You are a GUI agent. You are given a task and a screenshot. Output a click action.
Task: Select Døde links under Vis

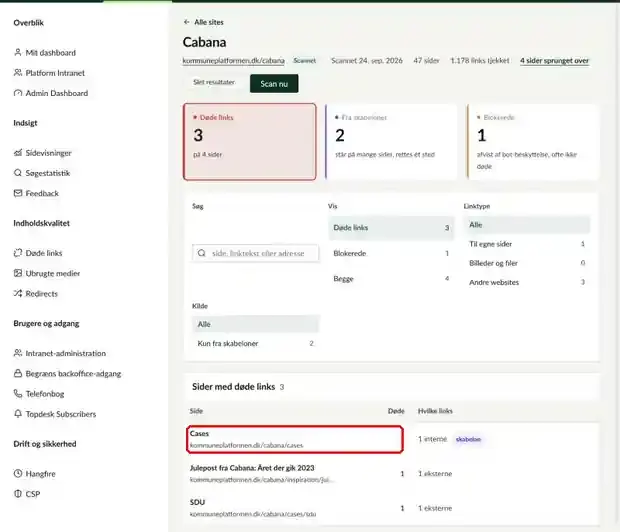coord(391,228)
